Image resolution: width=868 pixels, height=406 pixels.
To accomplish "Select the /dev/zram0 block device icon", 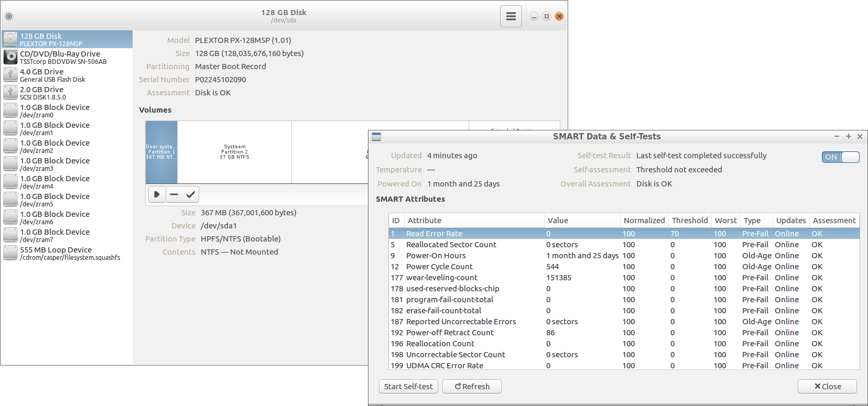I will click(x=10, y=111).
